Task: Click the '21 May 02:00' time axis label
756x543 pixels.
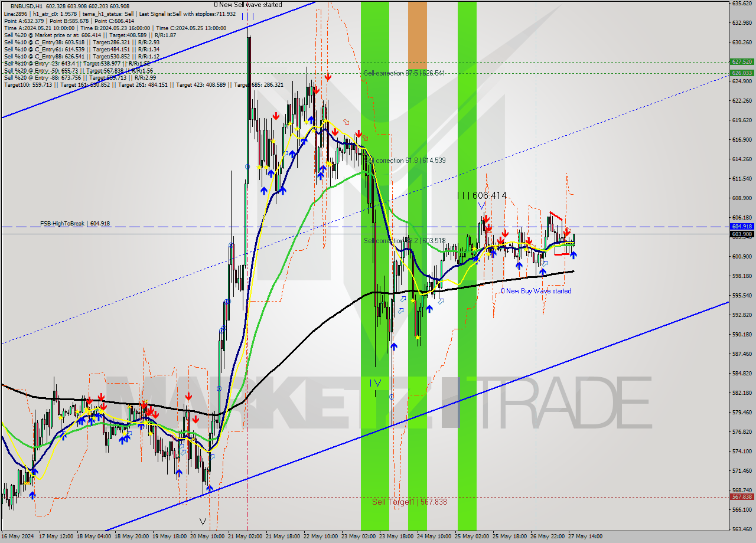Action: click(246, 537)
